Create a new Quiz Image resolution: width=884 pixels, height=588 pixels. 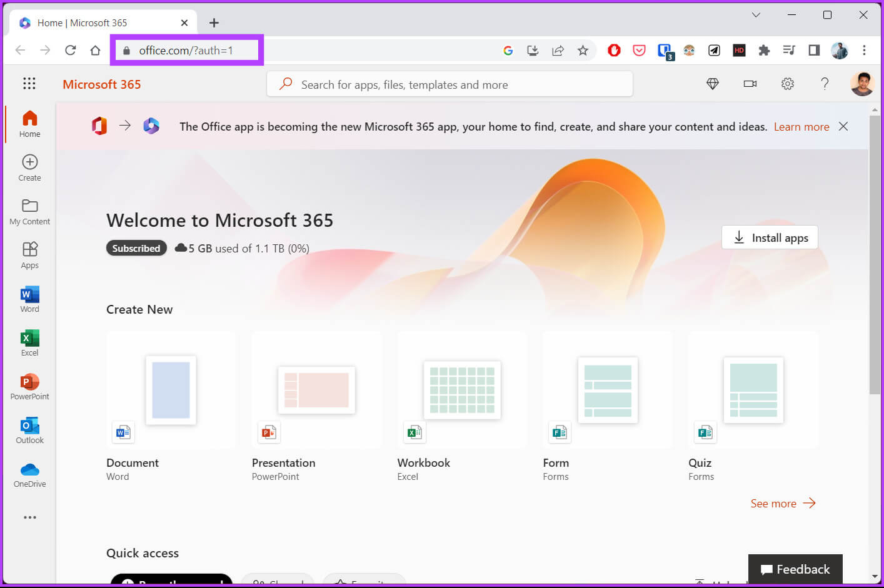click(x=753, y=406)
